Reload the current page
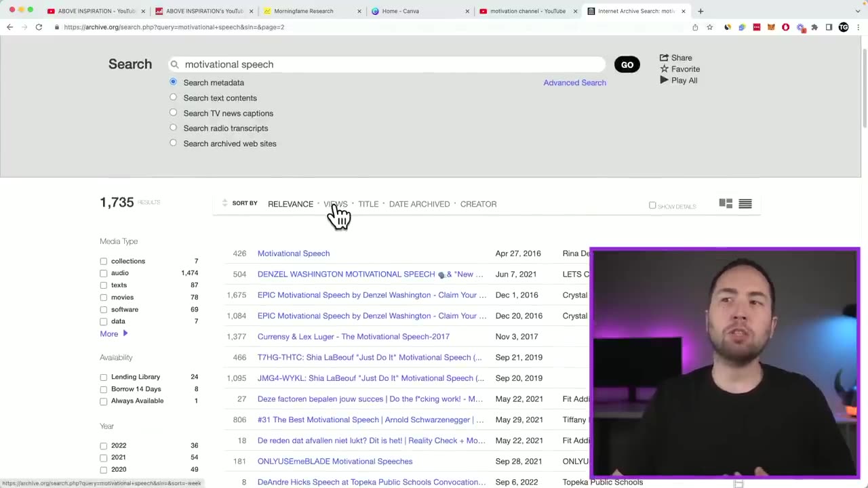This screenshot has height=488, width=868. click(x=39, y=27)
